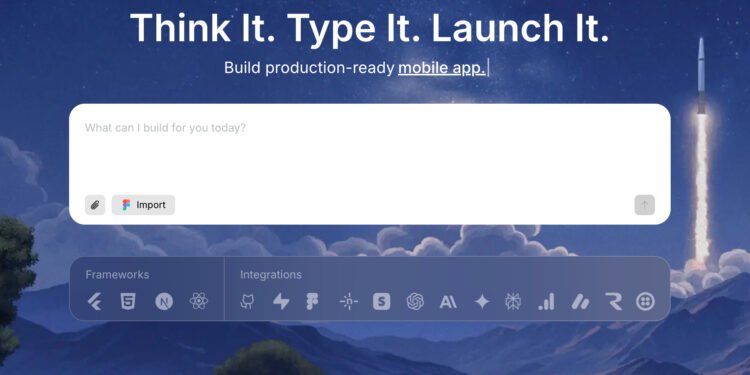Select the Next.js framework icon
Viewport: 750px width, 375px height.
(164, 301)
